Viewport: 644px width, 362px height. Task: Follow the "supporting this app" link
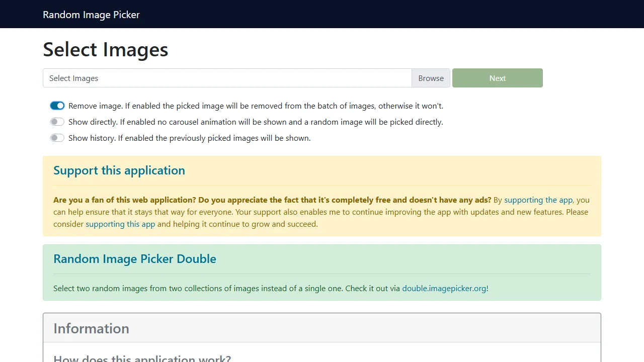tap(120, 224)
